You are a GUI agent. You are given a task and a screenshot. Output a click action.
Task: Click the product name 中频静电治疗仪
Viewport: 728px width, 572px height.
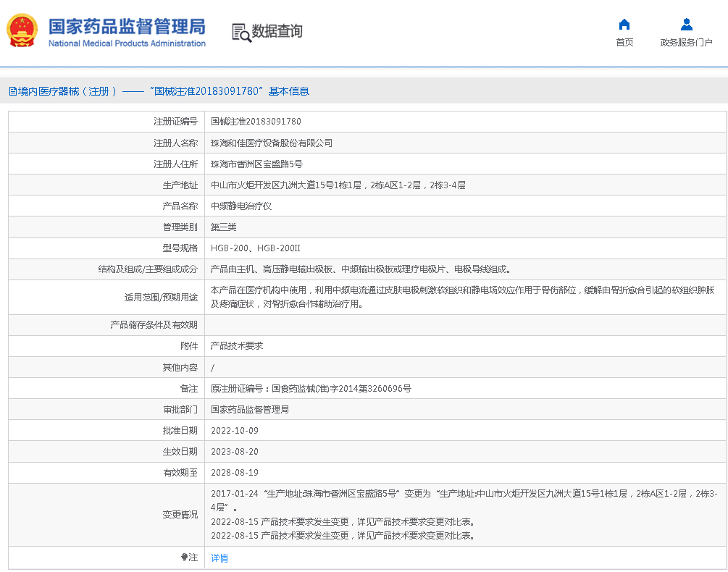[240, 206]
